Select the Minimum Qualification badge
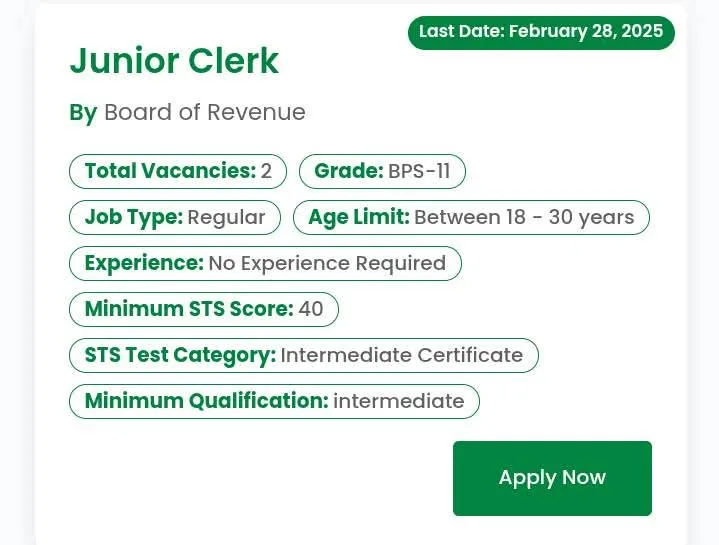 pos(274,401)
